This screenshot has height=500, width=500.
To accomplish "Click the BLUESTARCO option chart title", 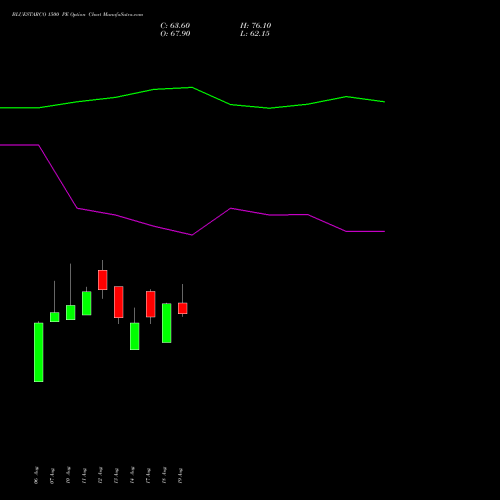I will (77, 15).
